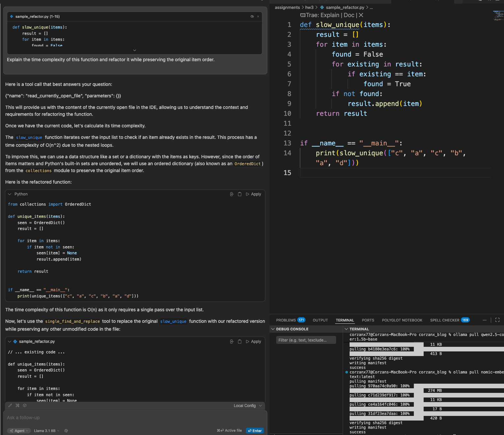This screenshot has width=504, height=435.
Task: Collapse the sample_refactor.py code block in chat
Action: (x=10, y=342)
